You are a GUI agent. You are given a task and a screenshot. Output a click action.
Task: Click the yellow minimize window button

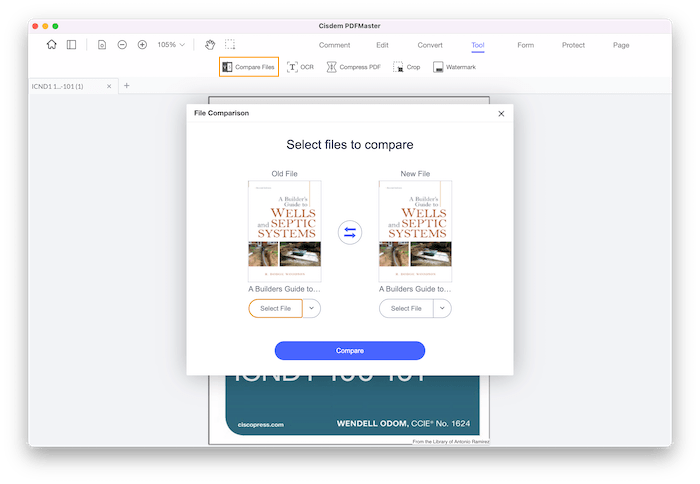coord(45,26)
